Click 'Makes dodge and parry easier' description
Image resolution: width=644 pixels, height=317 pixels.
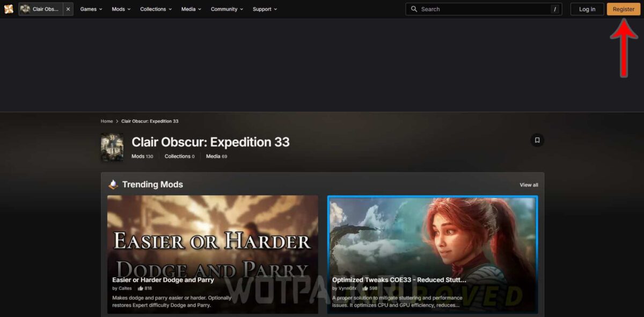point(172,301)
